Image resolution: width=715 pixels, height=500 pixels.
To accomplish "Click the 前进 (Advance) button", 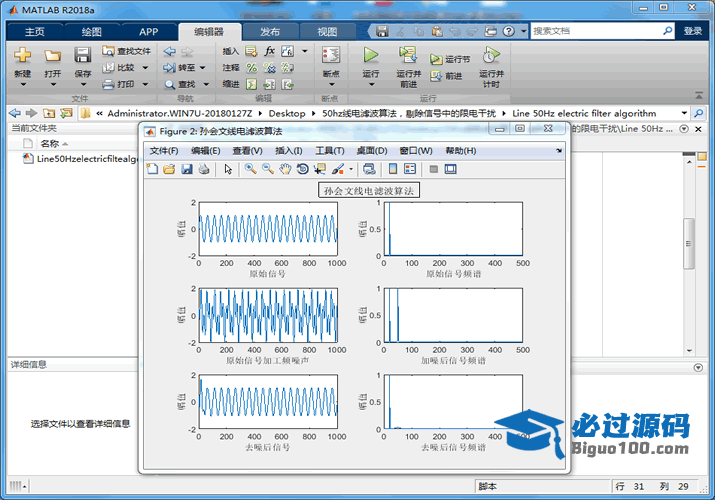I will coord(446,76).
